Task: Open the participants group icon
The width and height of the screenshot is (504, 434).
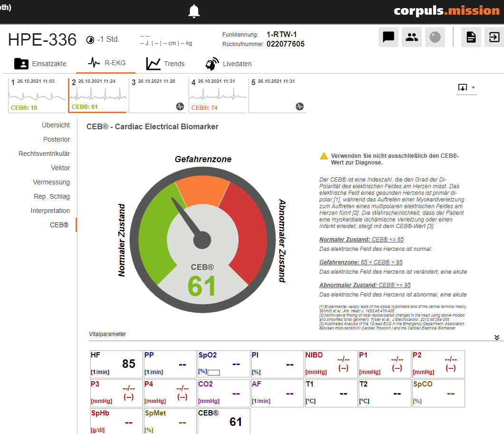Action: click(412, 37)
